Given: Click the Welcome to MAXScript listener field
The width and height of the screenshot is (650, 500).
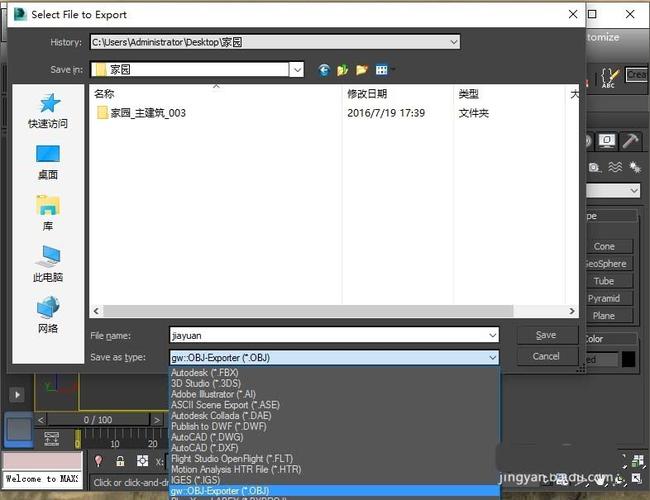Looking at the screenshot, I should pyautogui.click(x=42, y=478).
